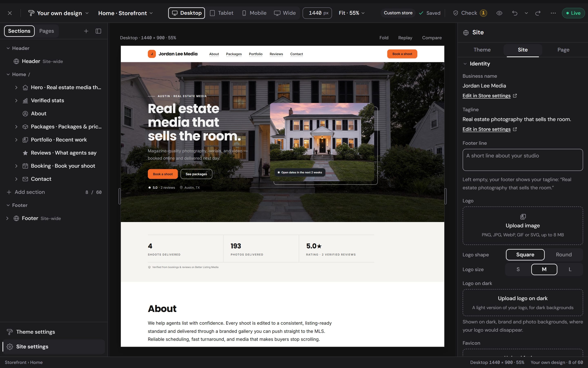Click the preview eye icon in top bar

click(x=499, y=13)
